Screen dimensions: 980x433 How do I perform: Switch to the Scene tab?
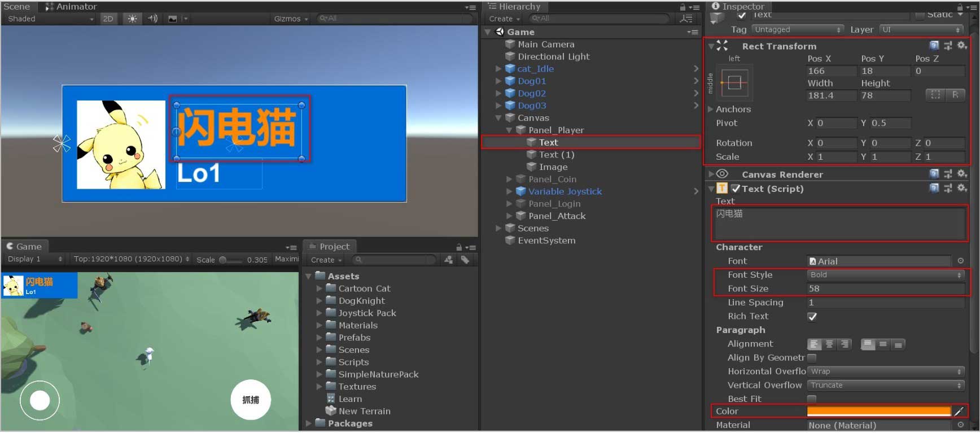[x=17, y=7]
